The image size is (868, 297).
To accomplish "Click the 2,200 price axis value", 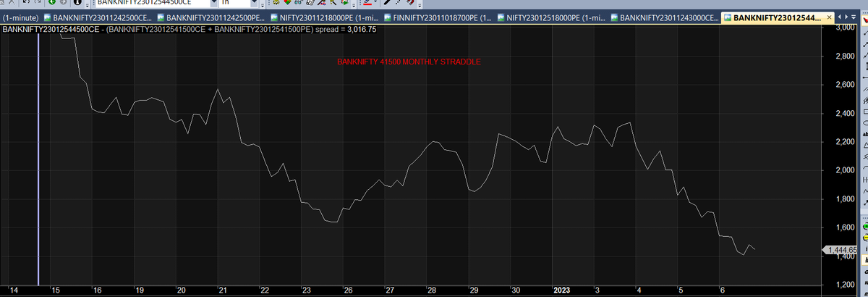I will pyautogui.click(x=844, y=142).
